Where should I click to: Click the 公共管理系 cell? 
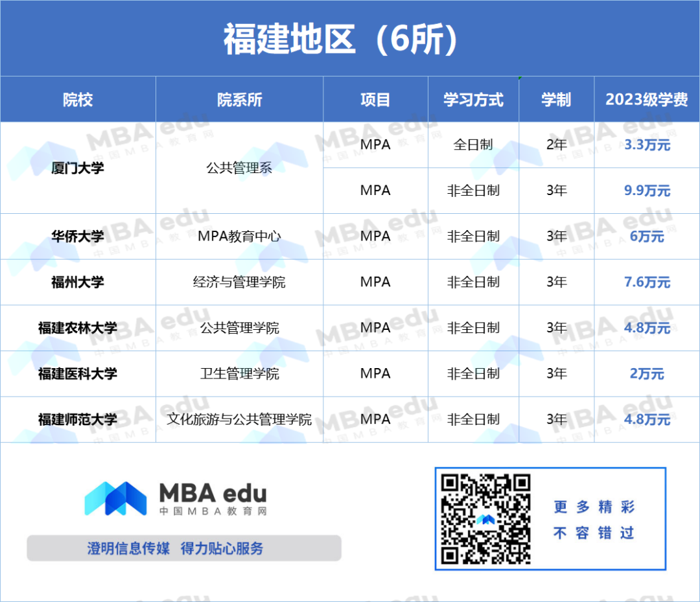[239, 168]
